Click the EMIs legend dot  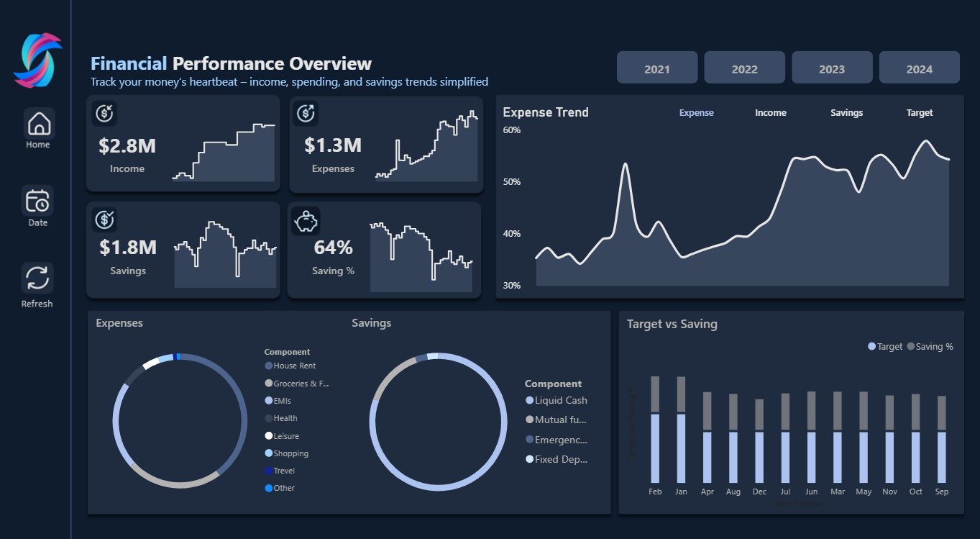tap(269, 401)
